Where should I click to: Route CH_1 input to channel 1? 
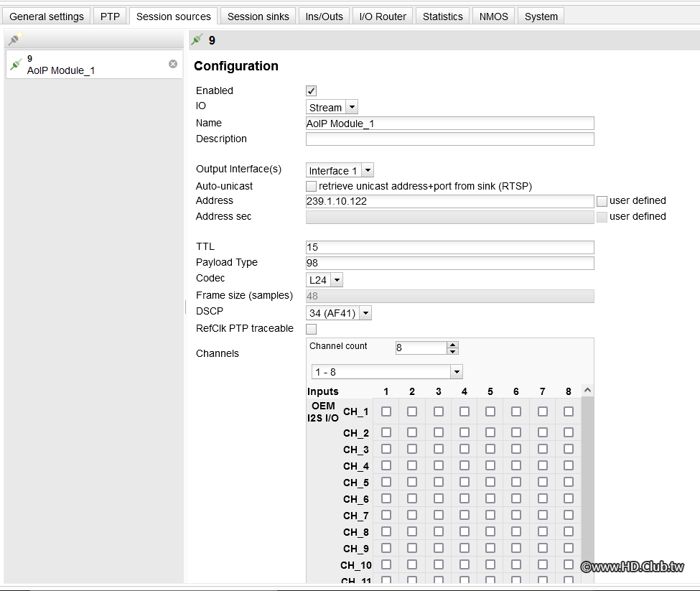[x=386, y=411]
